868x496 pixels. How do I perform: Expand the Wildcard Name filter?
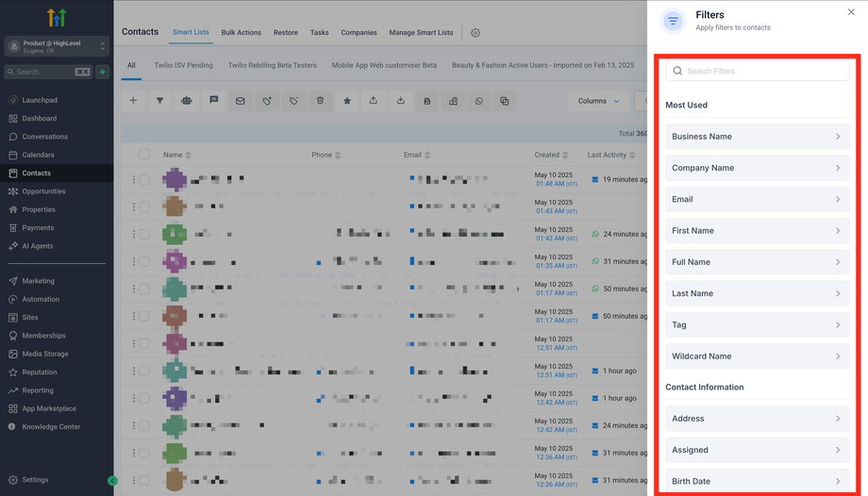(x=757, y=355)
